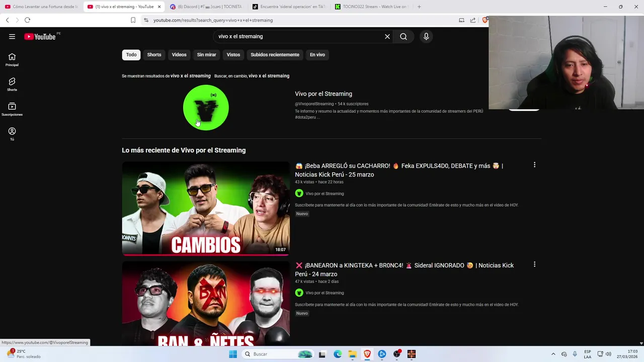Screen dimensions: 644x362
Task: Open Beba ARREGLÓ su CACHARRO video title
Action: (399, 170)
